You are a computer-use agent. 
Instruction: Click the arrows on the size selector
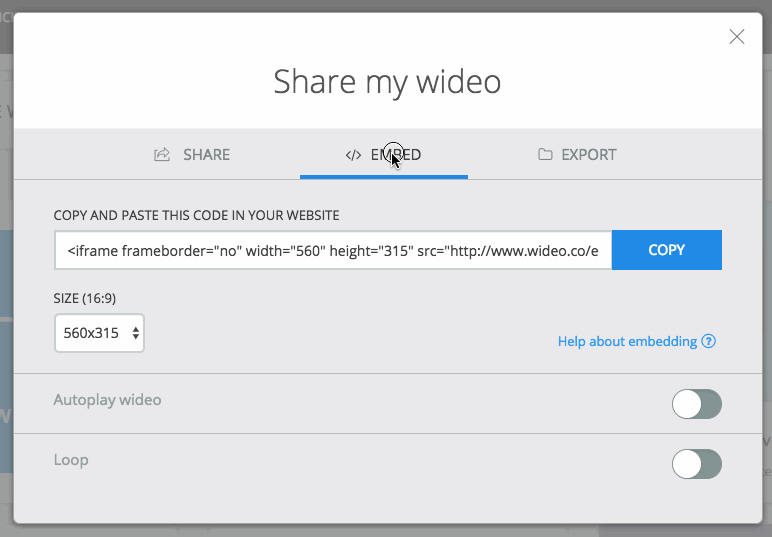135,333
